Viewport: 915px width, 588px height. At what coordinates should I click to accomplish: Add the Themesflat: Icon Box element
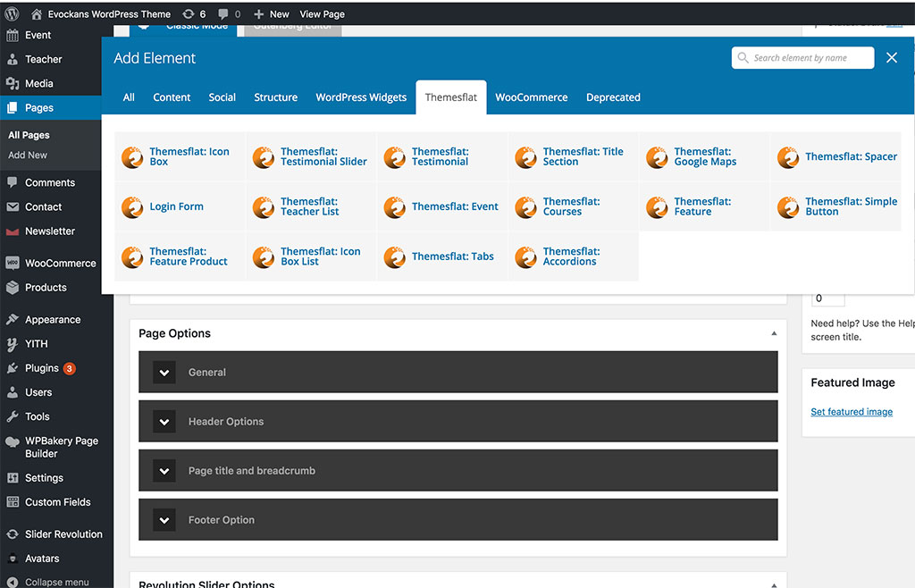tap(180, 157)
